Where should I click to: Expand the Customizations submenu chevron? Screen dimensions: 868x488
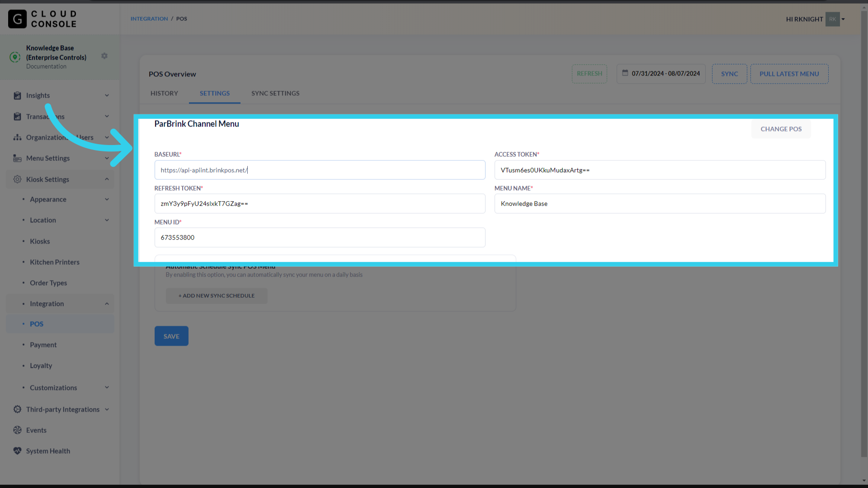point(107,388)
